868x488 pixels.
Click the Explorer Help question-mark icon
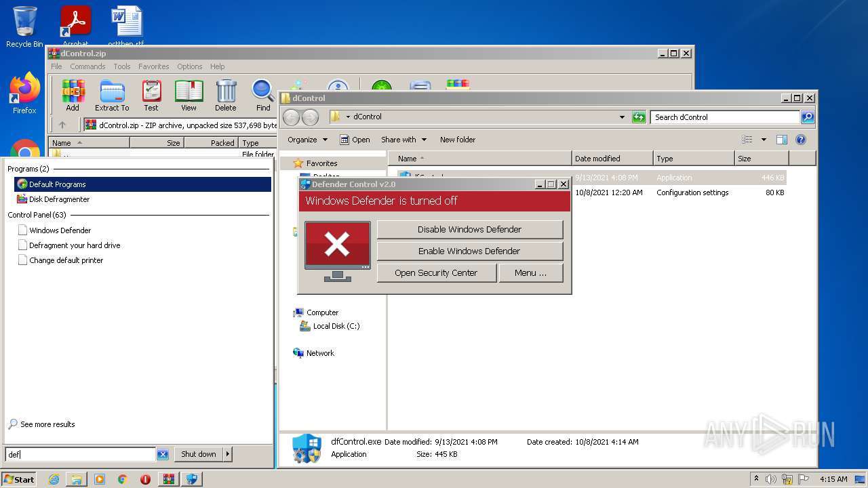(x=800, y=140)
